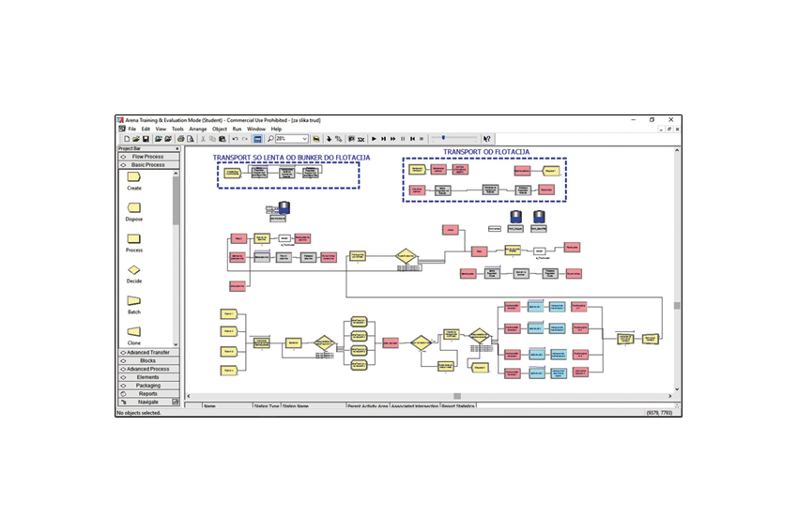Expand the Blocks panel
This screenshot has width=798, height=532.
click(x=148, y=360)
